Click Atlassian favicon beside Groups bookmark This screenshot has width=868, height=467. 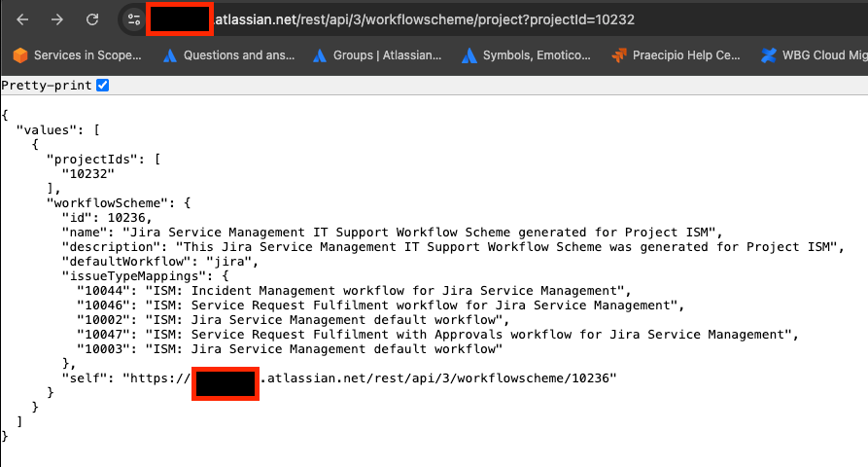(320, 55)
